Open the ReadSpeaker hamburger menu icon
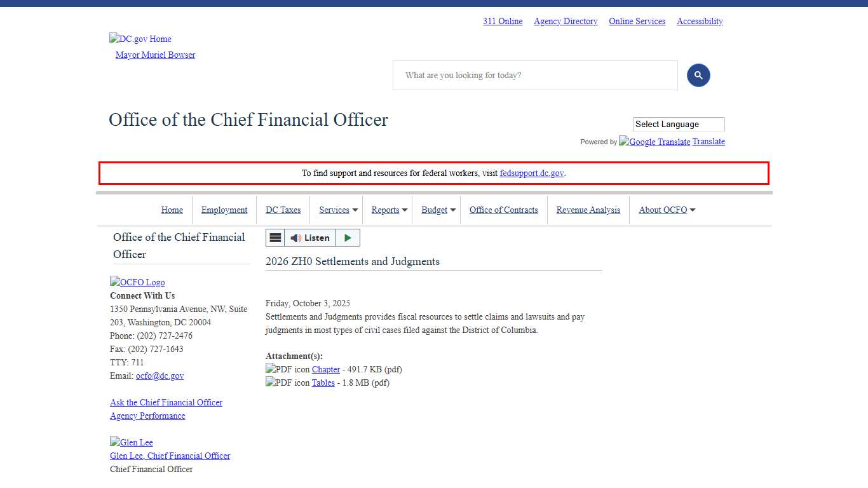This screenshot has height=488, width=868. pyautogui.click(x=275, y=238)
